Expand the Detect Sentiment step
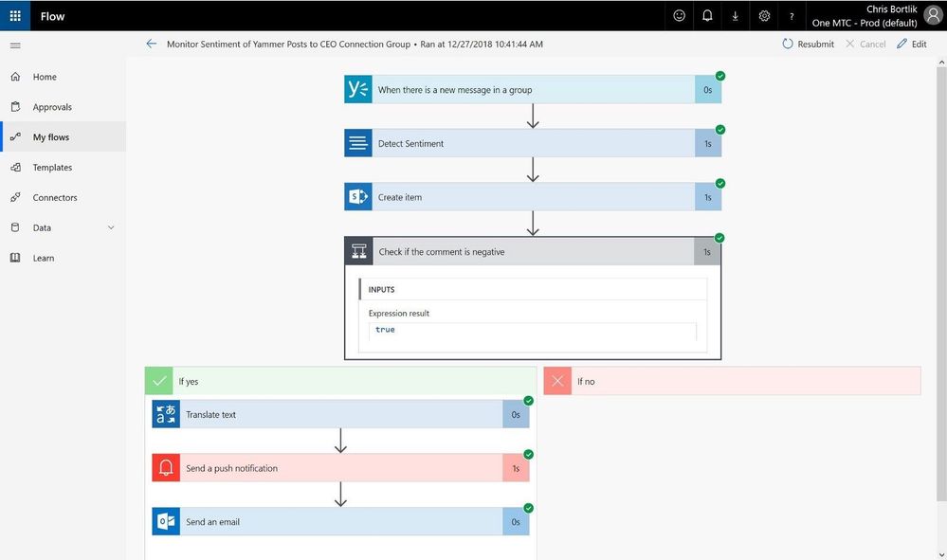Viewport: 947px width, 560px height. [x=533, y=143]
